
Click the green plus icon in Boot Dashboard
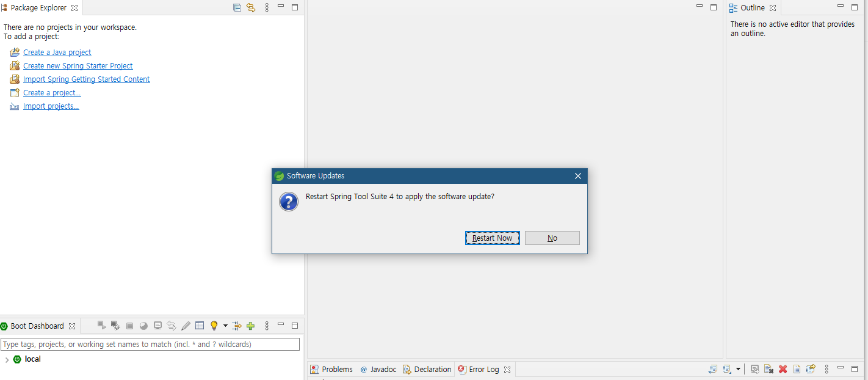(x=250, y=326)
